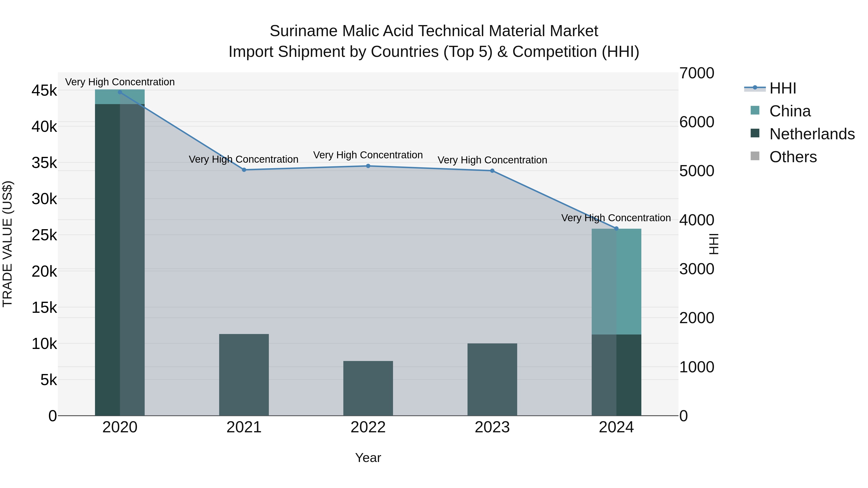Click the '35k' left axis tick
Screen dimensions: 868x488
[44, 163]
